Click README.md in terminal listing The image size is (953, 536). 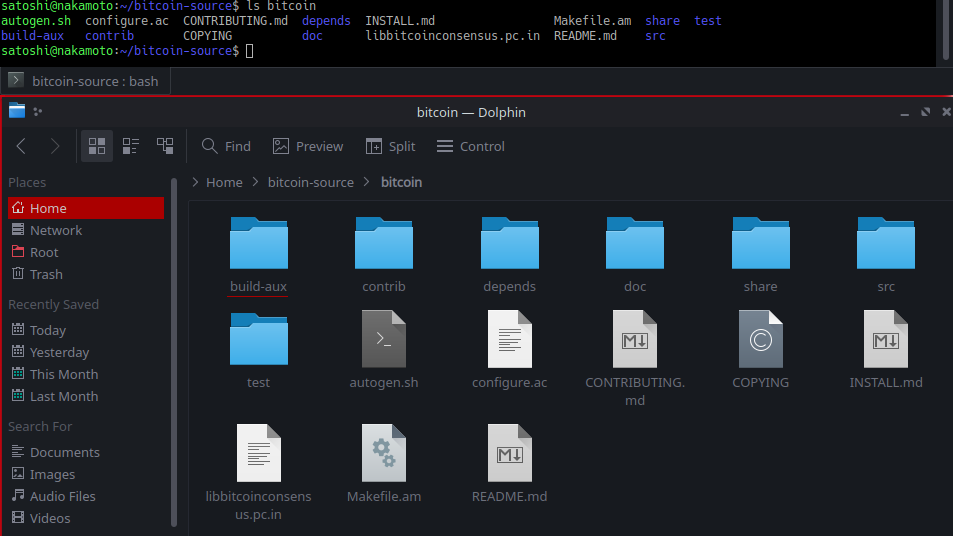tap(585, 36)
